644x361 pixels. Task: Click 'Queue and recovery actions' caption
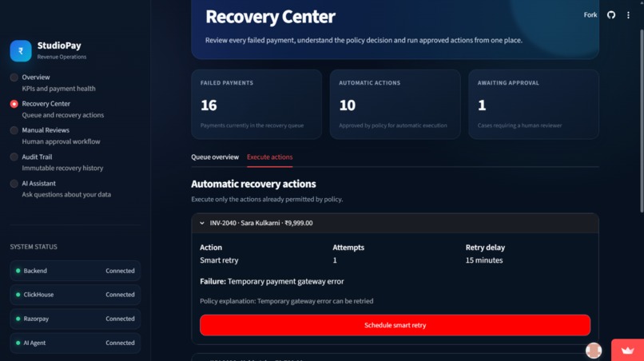(63, 115)
